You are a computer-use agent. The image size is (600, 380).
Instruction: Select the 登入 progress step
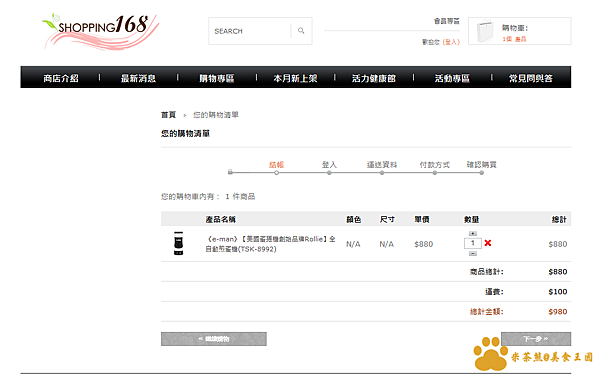(x=329, y=165)
